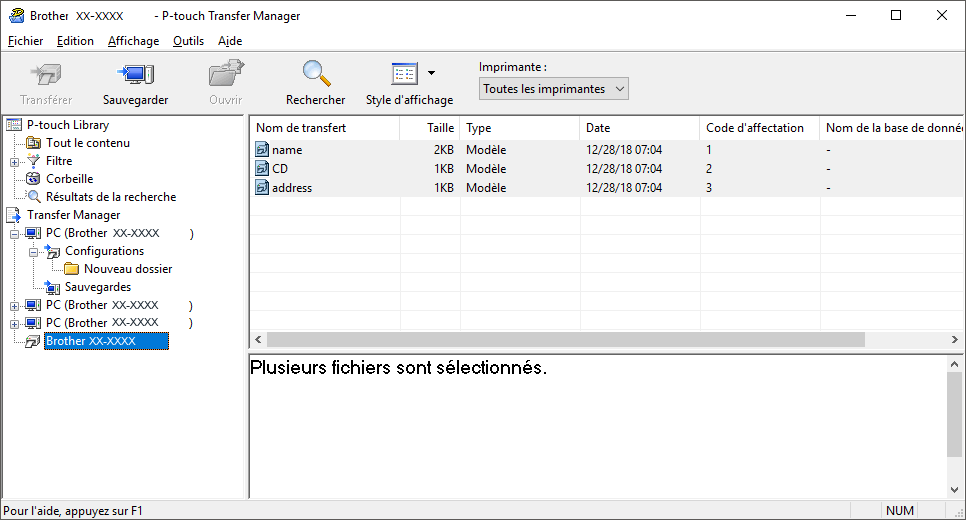The height and width of the screenshot is (520, 966).
Task: Select the 'name' template row
Action: (x=607, y=150)
